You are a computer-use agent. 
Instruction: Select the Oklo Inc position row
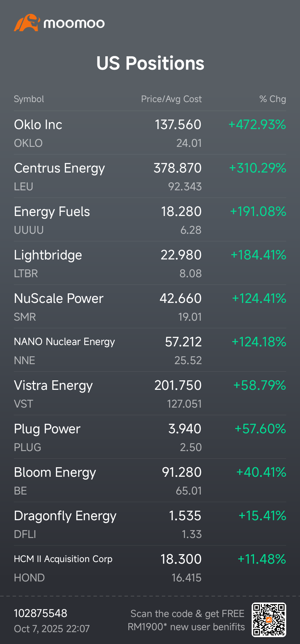click(x=150, y=133)
